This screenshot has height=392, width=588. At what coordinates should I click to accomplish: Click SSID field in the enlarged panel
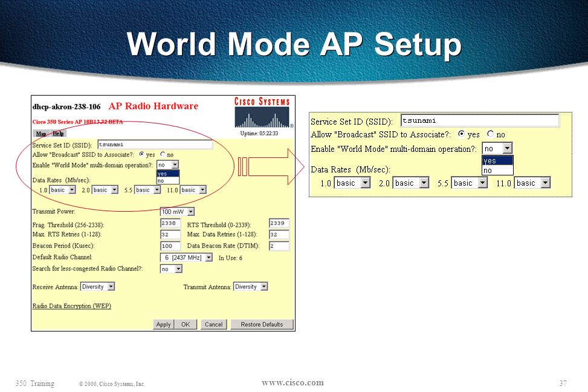point(480,120)
